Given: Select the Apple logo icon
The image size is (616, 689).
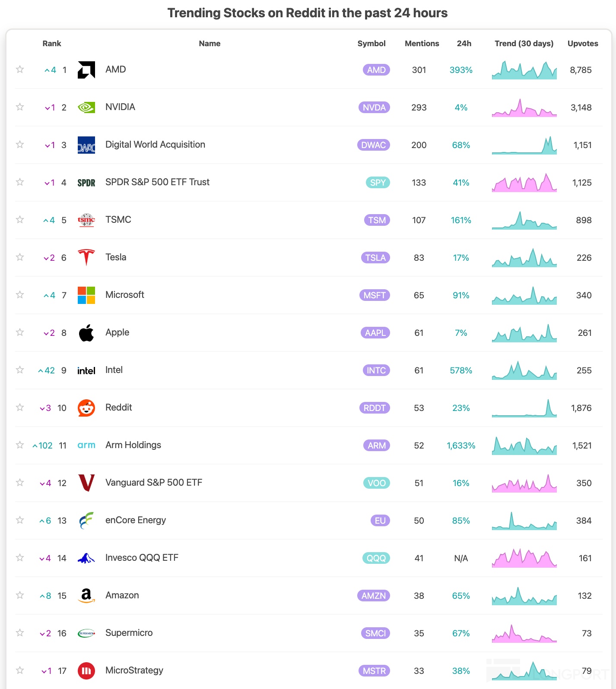Looking at the screenshot, I should point(86,333).
